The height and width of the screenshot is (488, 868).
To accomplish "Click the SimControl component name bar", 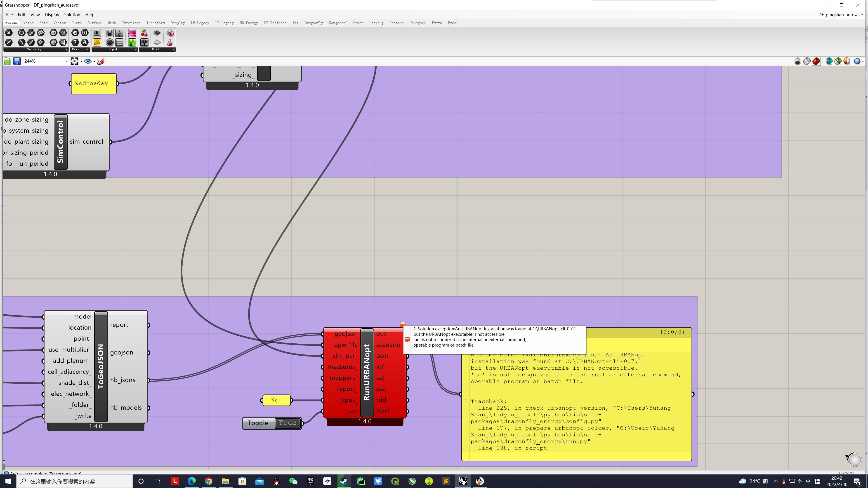I will 61,142.
